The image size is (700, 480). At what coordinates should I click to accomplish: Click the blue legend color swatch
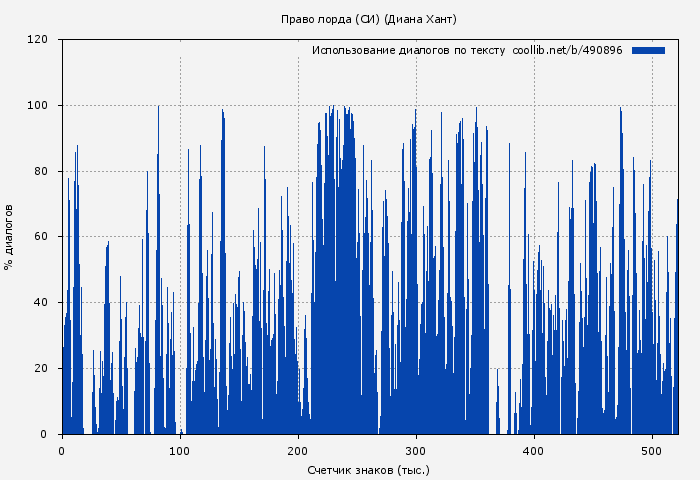pos(648,50)
